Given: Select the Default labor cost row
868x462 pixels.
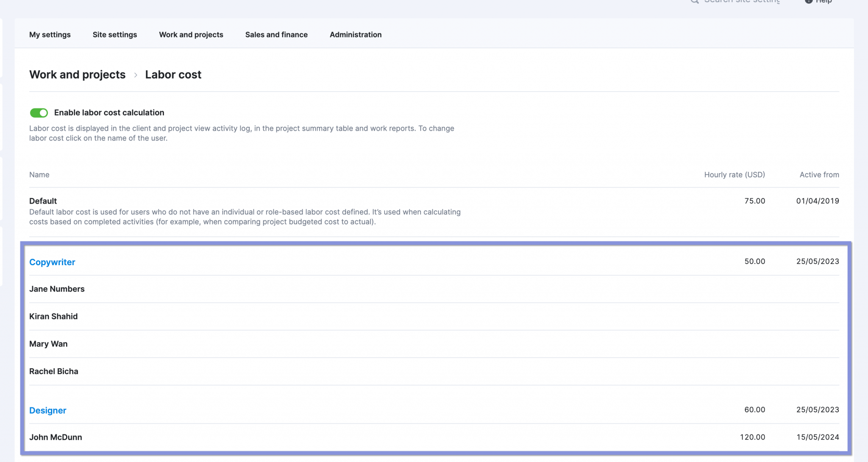Looking at the screenshot, I should click(42, 201).
